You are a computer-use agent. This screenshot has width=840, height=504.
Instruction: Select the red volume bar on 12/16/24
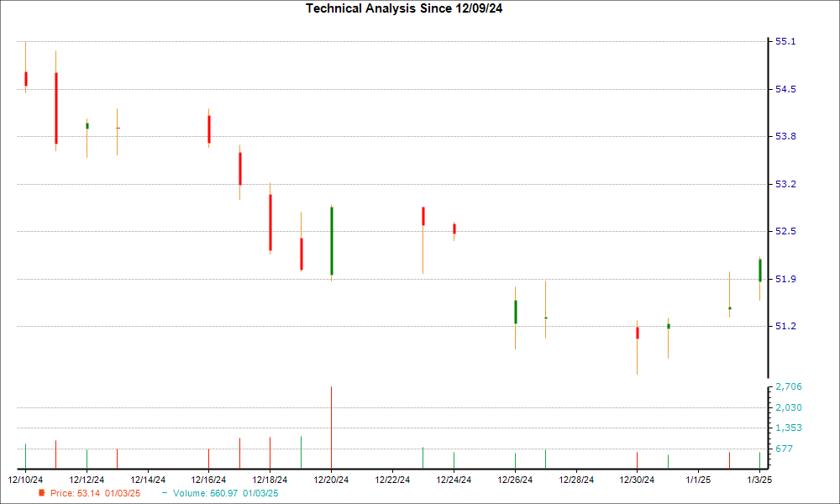click(209, 459)
